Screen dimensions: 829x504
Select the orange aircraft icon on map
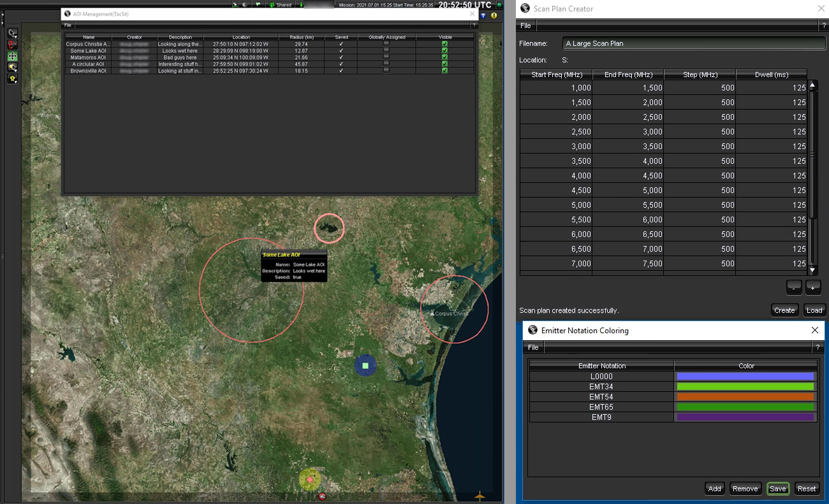[480, 496]
